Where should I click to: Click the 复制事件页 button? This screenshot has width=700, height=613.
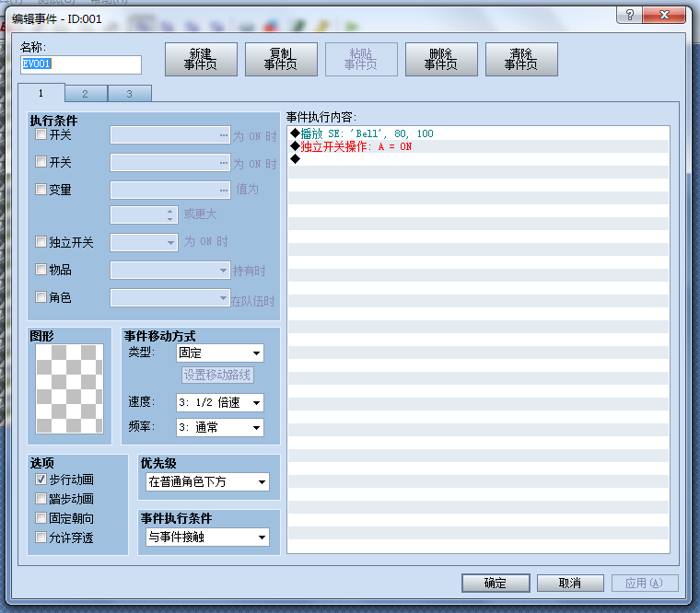click(x=281, y=59)
